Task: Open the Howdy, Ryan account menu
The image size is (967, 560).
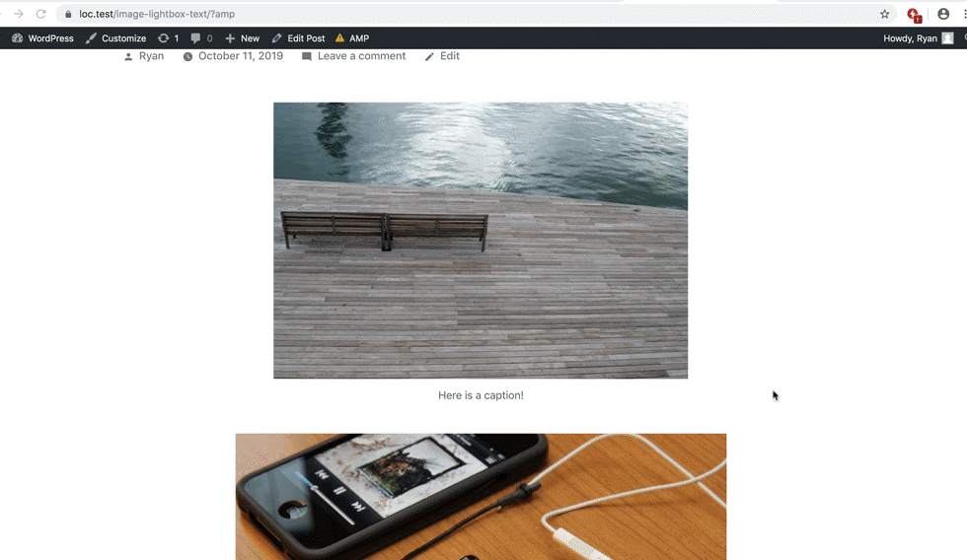Action: pos(918,38)
